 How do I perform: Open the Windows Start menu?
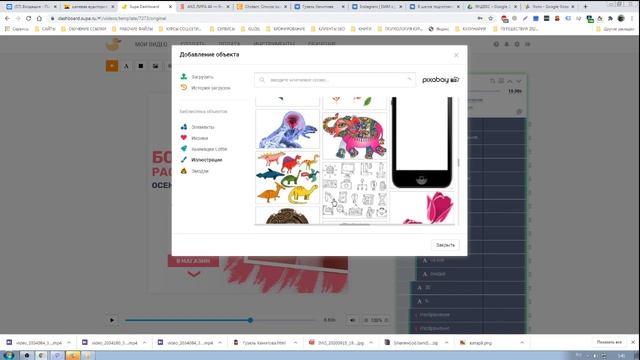click(x=9, y=355)
